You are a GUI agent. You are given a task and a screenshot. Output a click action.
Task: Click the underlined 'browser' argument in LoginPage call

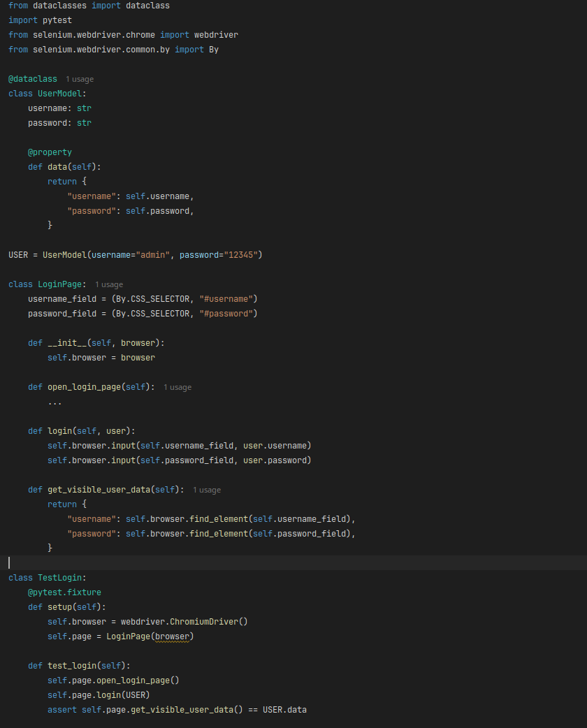(172, 636)
